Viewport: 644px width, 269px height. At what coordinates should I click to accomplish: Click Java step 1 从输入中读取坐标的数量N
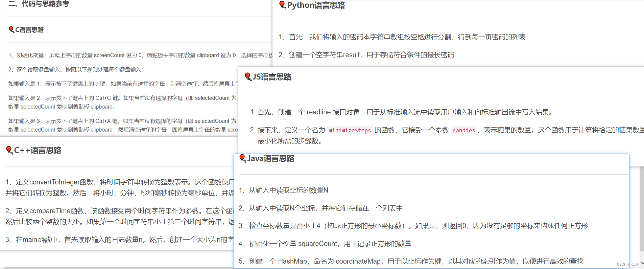(283, 190)
